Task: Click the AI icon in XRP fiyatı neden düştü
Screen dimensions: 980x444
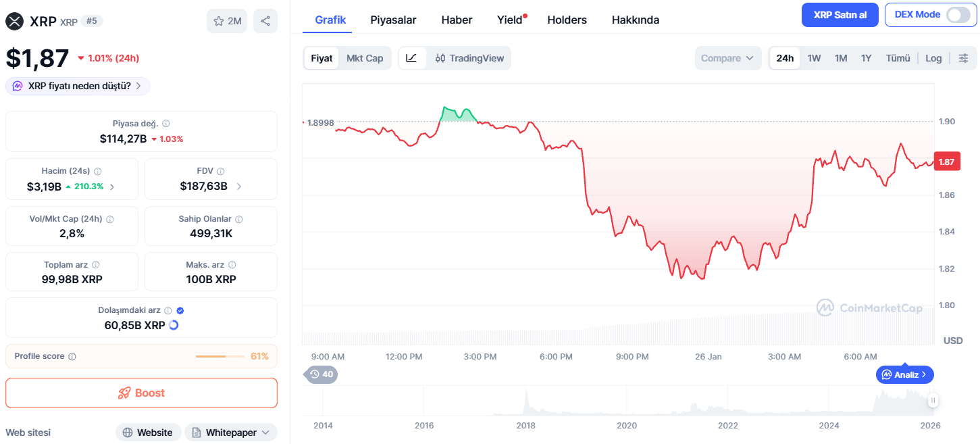Action: 17,86
